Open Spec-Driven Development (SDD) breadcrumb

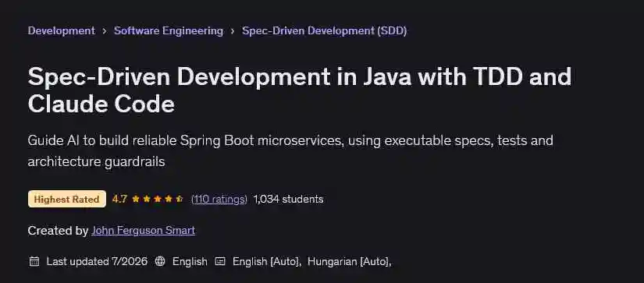tap(324, 30)
